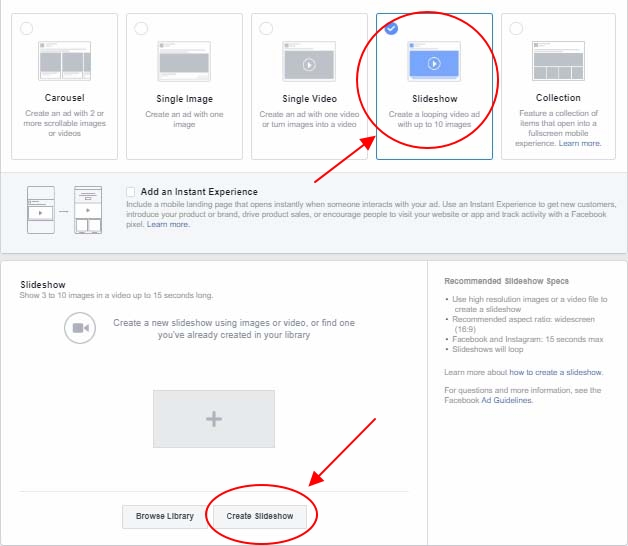Click the Slideshow format preview icon
This screenshot has width=628, height=546.
(433, 62)
